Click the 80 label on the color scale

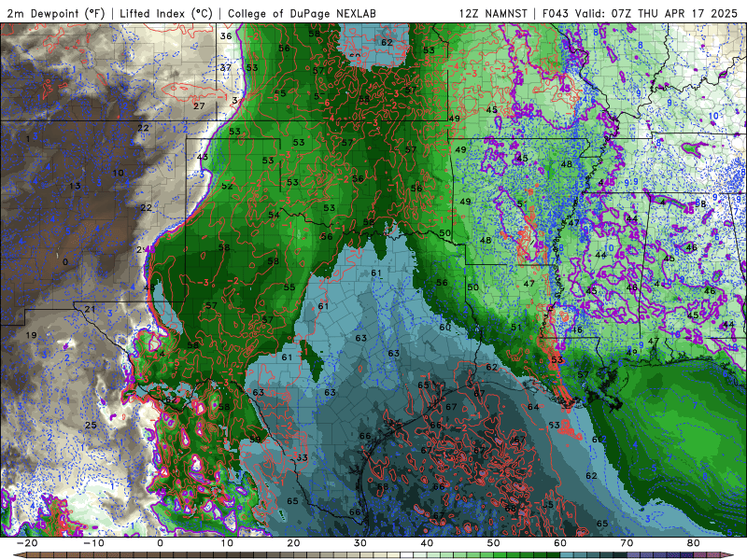click(x=694, y=543)
